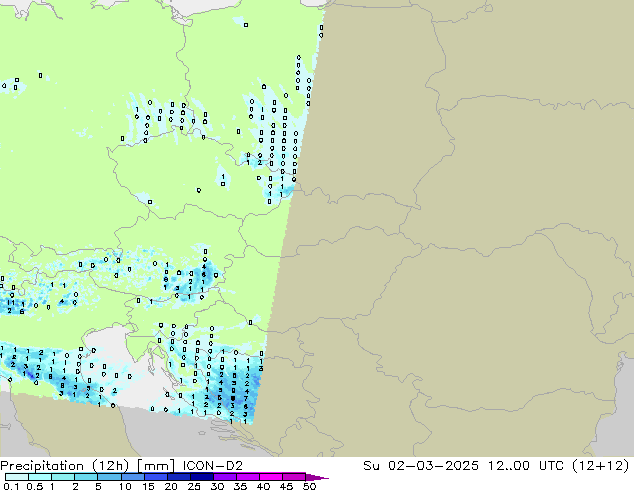Click the 'Su 02-03-2025' date text
Image resolution: width=634 pixels, height=490 pixels.
click(421, 466)
